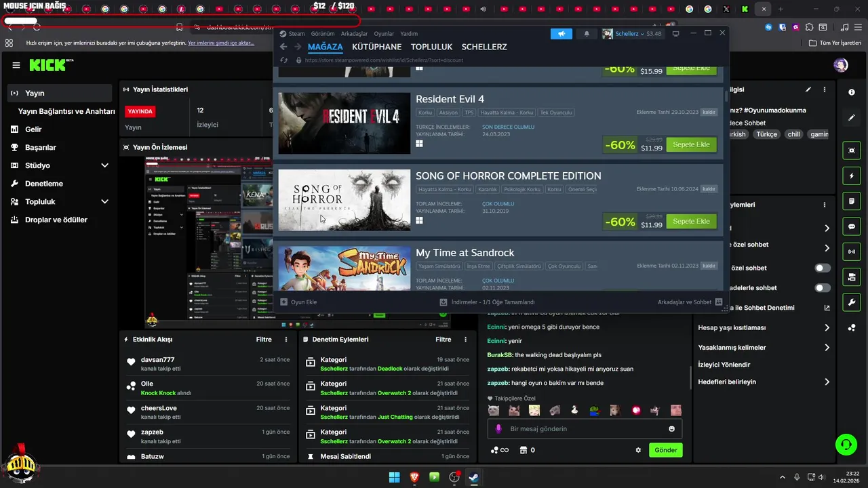The height and width of the screenshot is (488, 868).
Task: Open Yayın Bağlantısı ve Anahtarı
Action: (x=66, y=111)
